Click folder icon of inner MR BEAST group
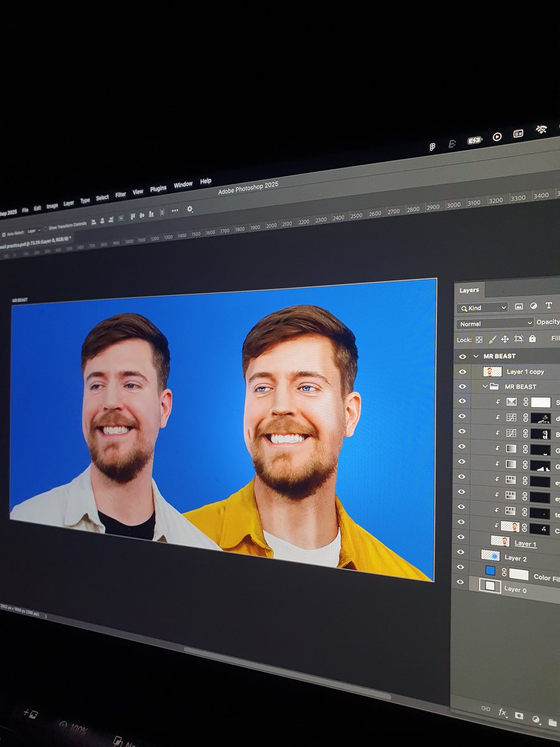Viewport: 560px width, 747px height. click(494, 387)
